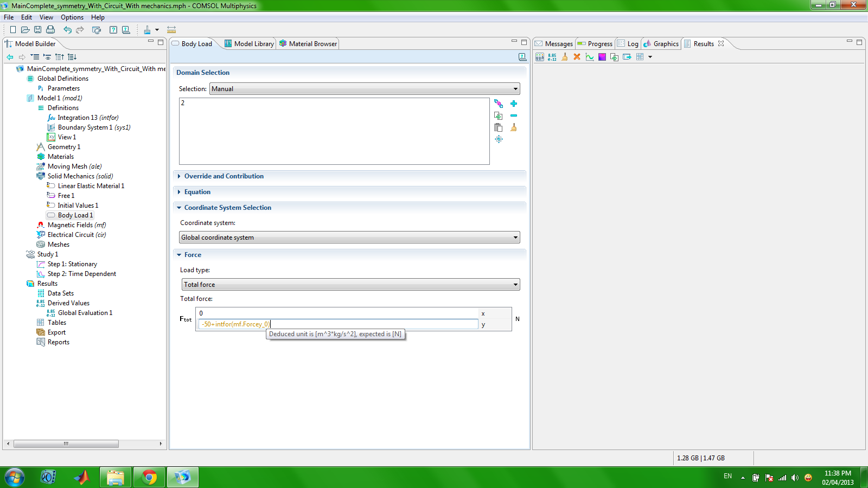
Task: Open the Options menu
Action: [x=72, y=17]
